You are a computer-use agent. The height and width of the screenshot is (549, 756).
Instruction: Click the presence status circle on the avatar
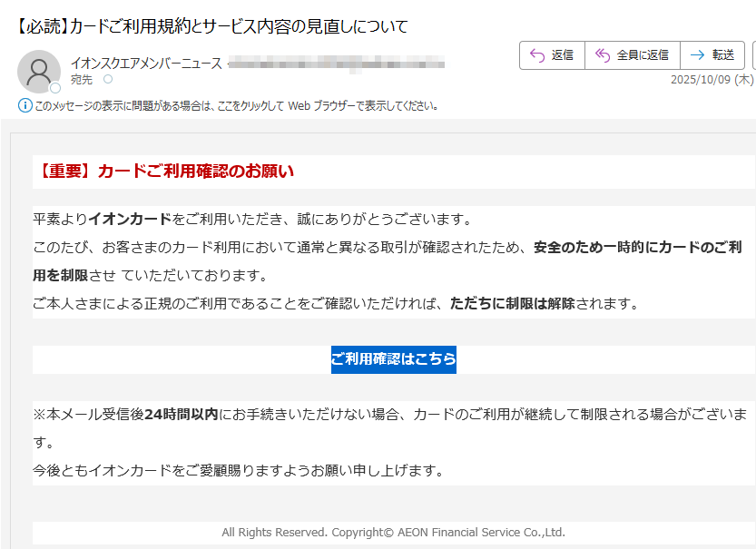point(54,87)
